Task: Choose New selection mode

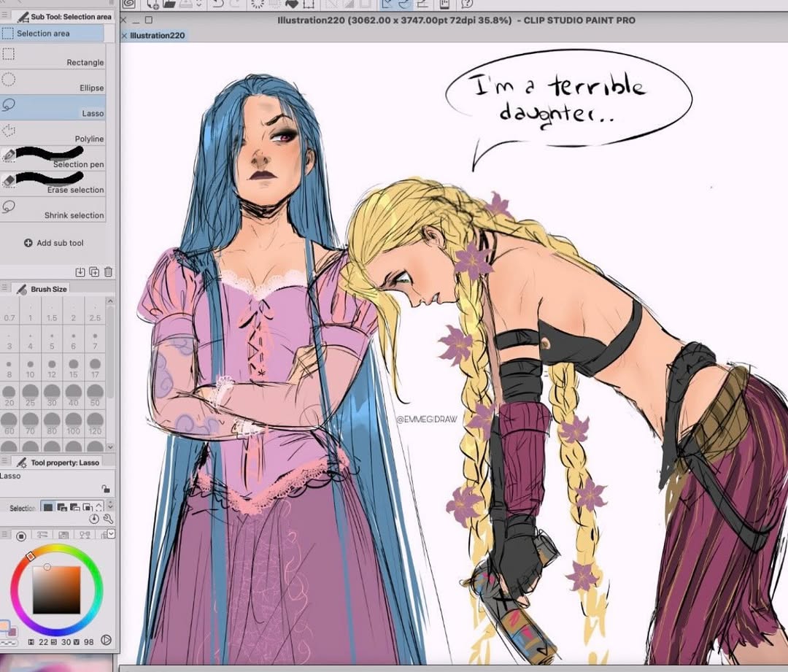Action: click(x=47, y=507)
